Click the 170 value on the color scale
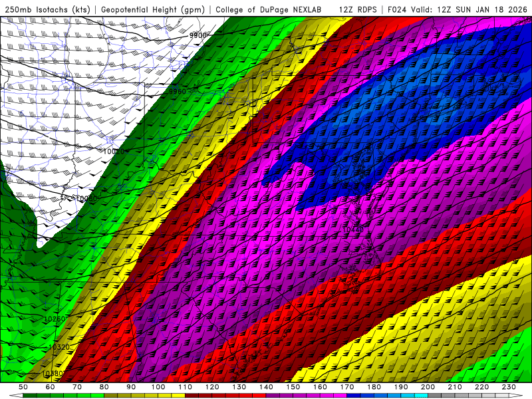 (x=347, y=387)
